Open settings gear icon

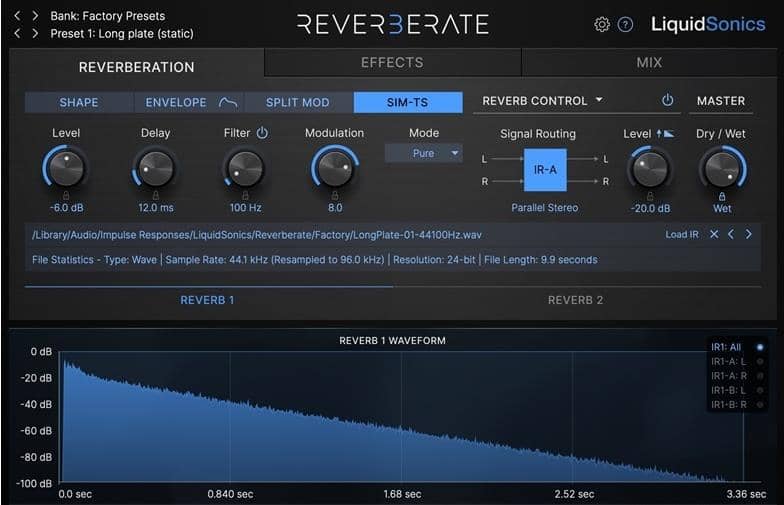tap(602, 24)
